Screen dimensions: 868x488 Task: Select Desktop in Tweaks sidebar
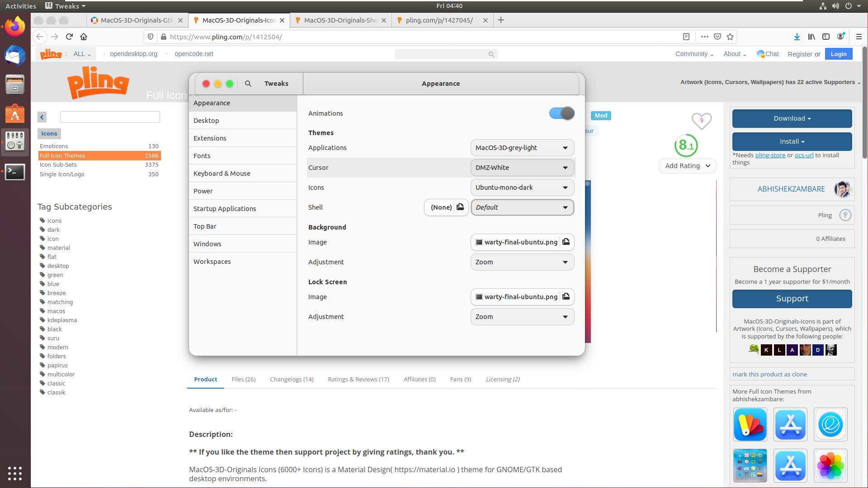click(243, 121)
